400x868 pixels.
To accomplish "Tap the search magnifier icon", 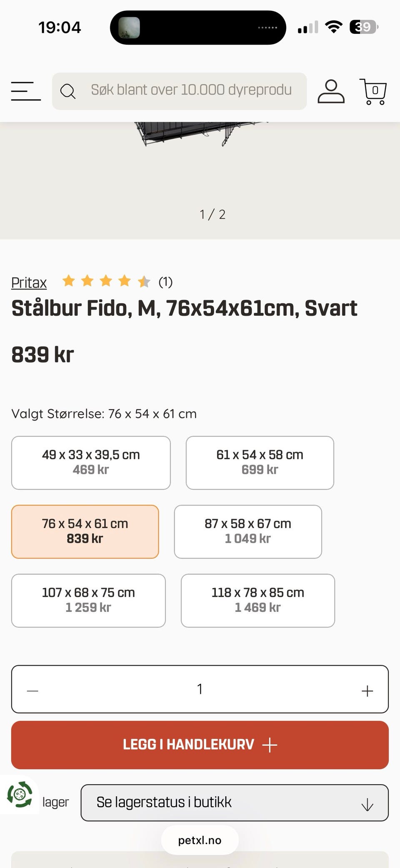I will point(67,91).
